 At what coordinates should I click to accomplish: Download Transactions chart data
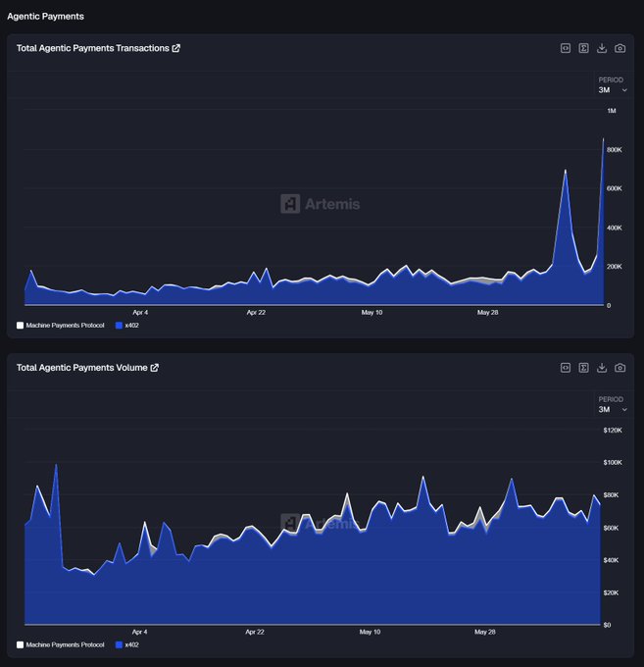point(602,48)
